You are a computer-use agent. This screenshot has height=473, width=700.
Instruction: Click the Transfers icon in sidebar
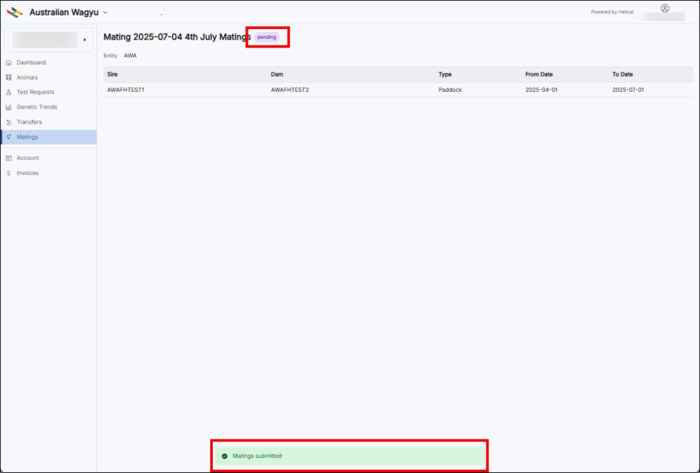[9, 122]
